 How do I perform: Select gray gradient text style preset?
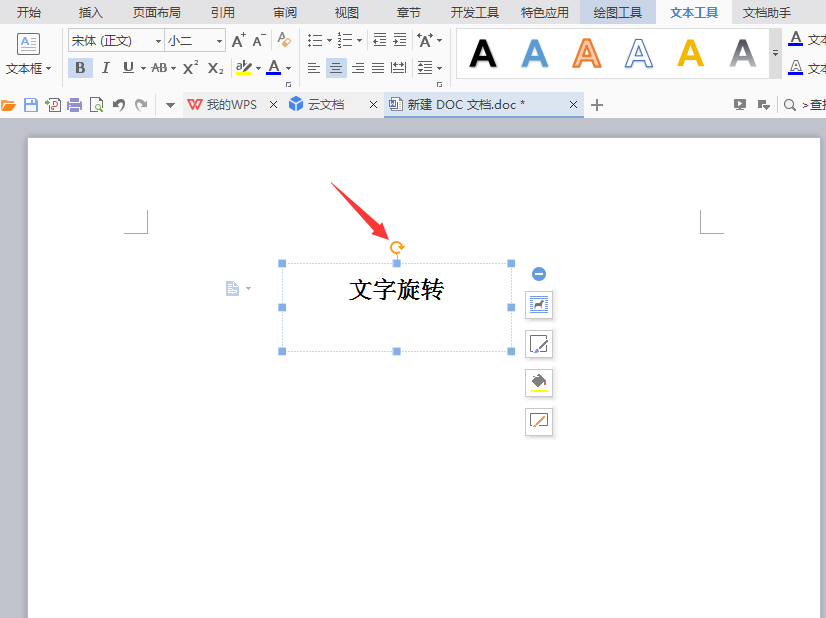tap(743, 54)
